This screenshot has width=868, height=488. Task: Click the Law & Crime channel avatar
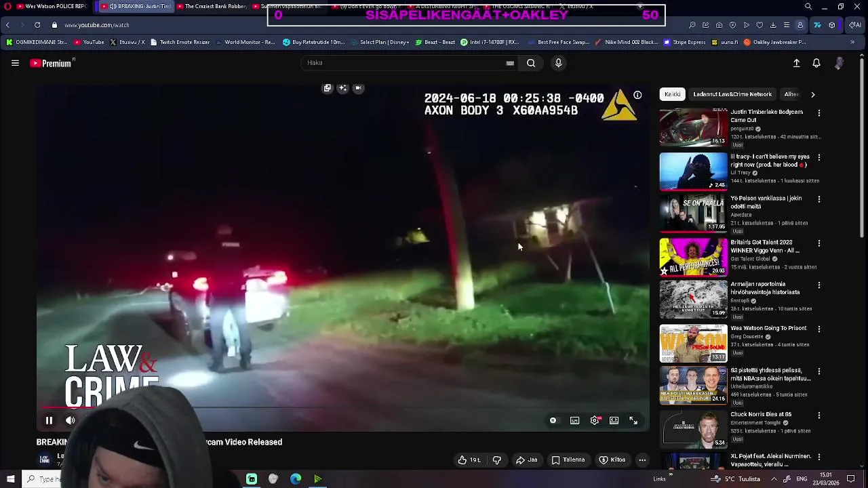pos(44,460)
